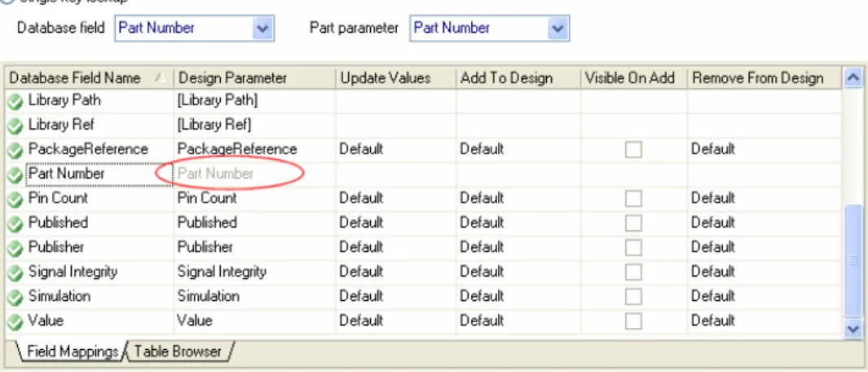Click Update Values Default cell for Publisher
This screenshot has width=868, height=372.
pyautogui.click(x=396, y=247)
